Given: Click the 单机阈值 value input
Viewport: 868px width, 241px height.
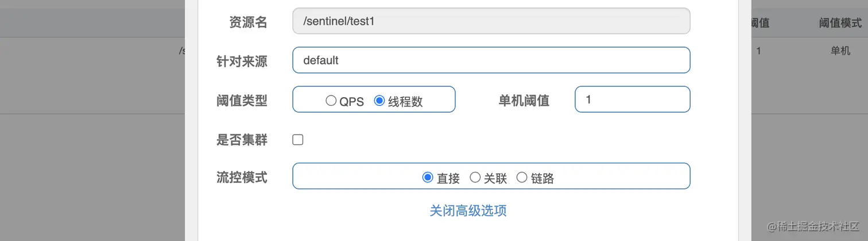Looking at the screenshot, I should [x=631, y=100].
